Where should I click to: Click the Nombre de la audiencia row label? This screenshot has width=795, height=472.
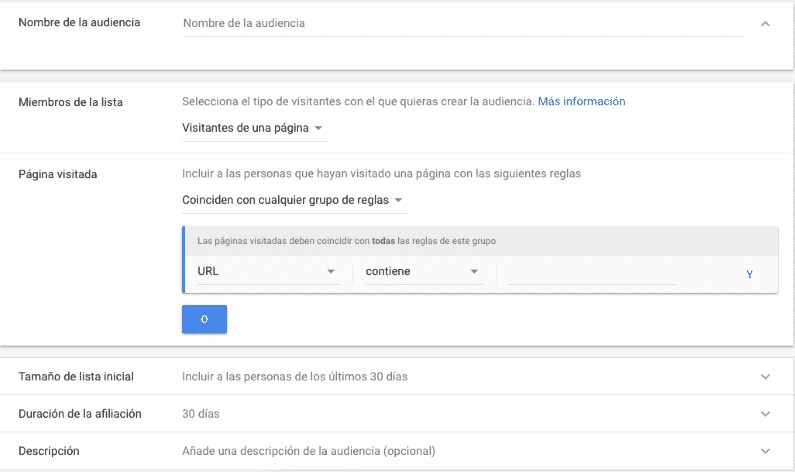click(79, 22)
